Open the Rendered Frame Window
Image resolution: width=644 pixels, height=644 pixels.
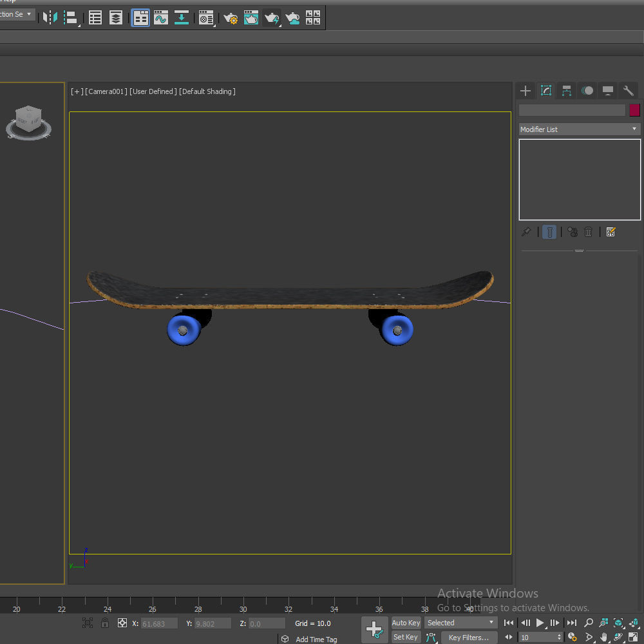[x=251, y=17]
